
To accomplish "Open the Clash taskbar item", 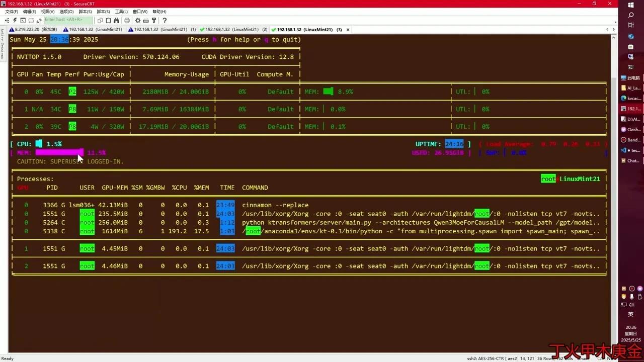I will (631, 129).
